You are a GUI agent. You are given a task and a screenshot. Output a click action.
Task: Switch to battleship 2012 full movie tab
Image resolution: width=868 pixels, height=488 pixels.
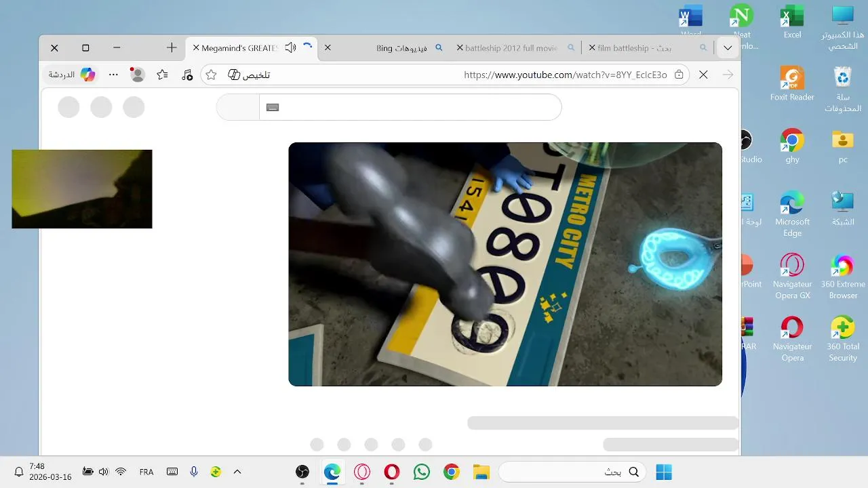click(517, 48)
